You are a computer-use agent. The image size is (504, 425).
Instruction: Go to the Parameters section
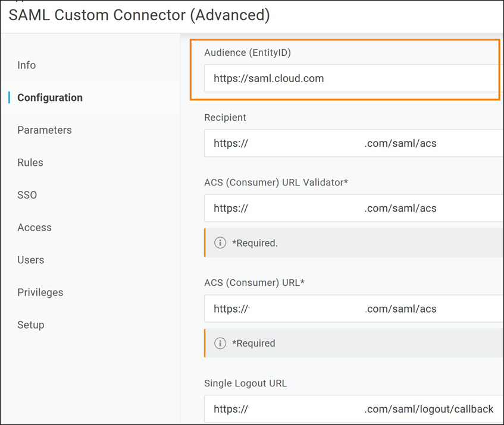click(x=45, y=130)
